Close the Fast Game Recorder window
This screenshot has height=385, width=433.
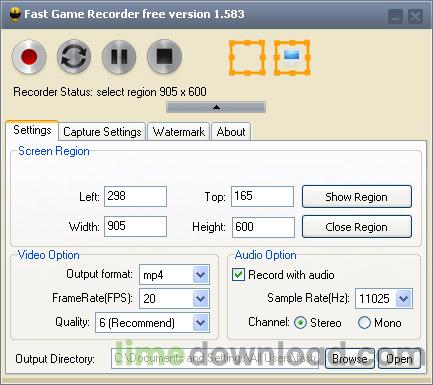pos(415,16)
